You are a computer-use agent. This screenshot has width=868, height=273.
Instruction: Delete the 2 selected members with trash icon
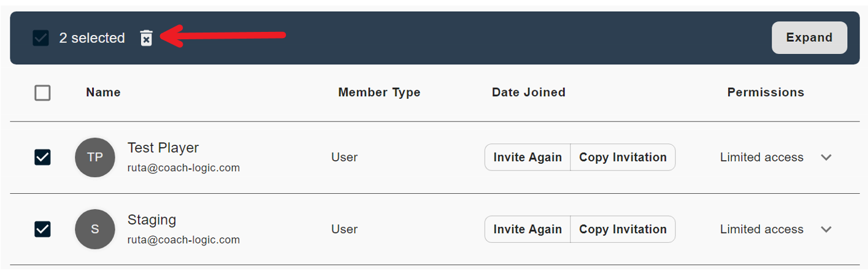click(146, 38)
